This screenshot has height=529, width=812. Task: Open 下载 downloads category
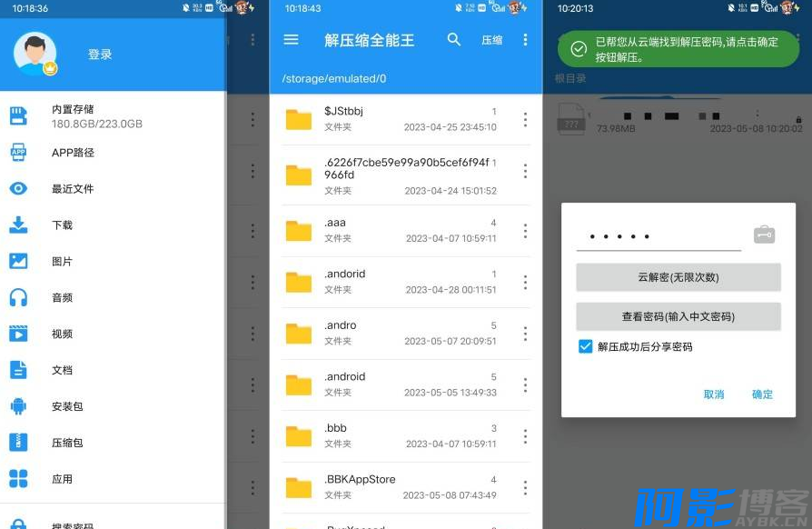click(113, 225)
